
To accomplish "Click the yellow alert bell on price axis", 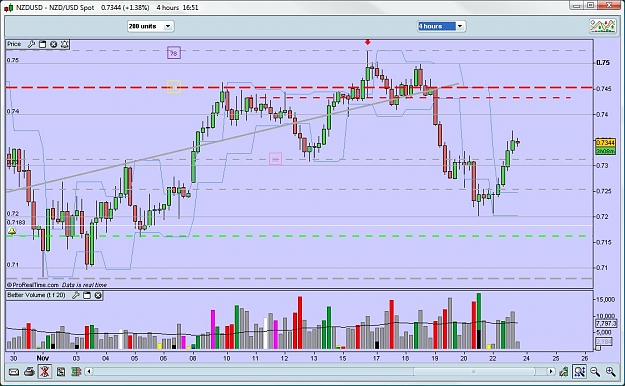I will click(12, 231).
